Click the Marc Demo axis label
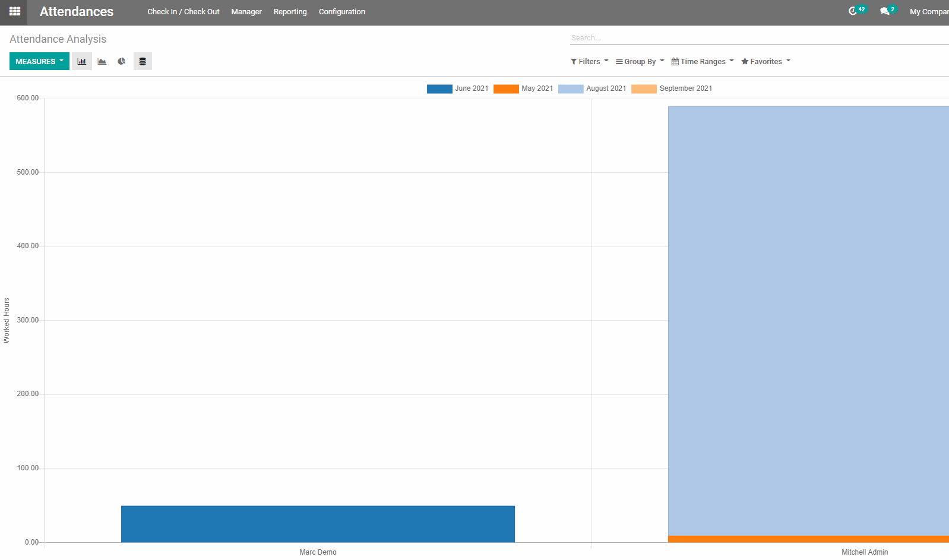The height and width of the screenshot is (560, 949). pyautogui.click(x=318, y=552)
